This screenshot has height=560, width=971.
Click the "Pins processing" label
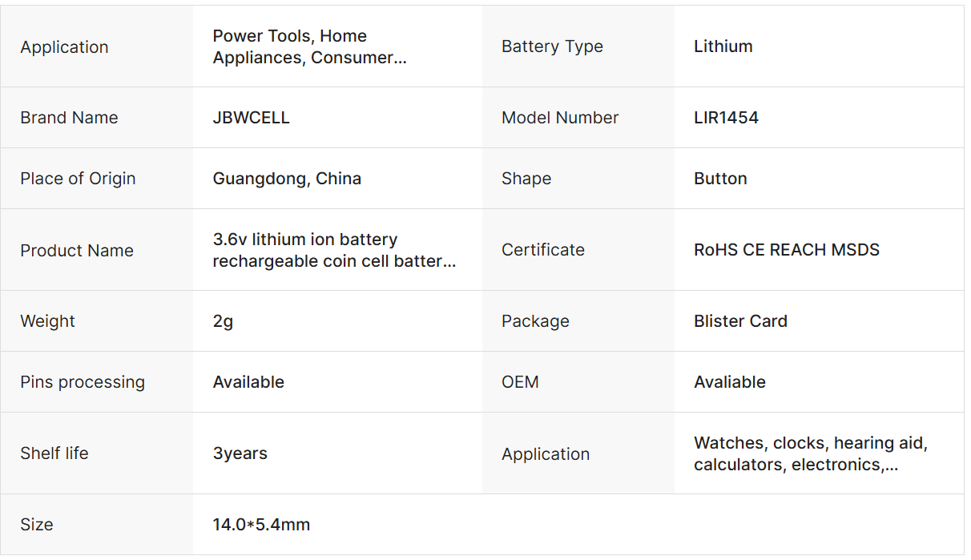pyautogui.click(x=83, y=382)
